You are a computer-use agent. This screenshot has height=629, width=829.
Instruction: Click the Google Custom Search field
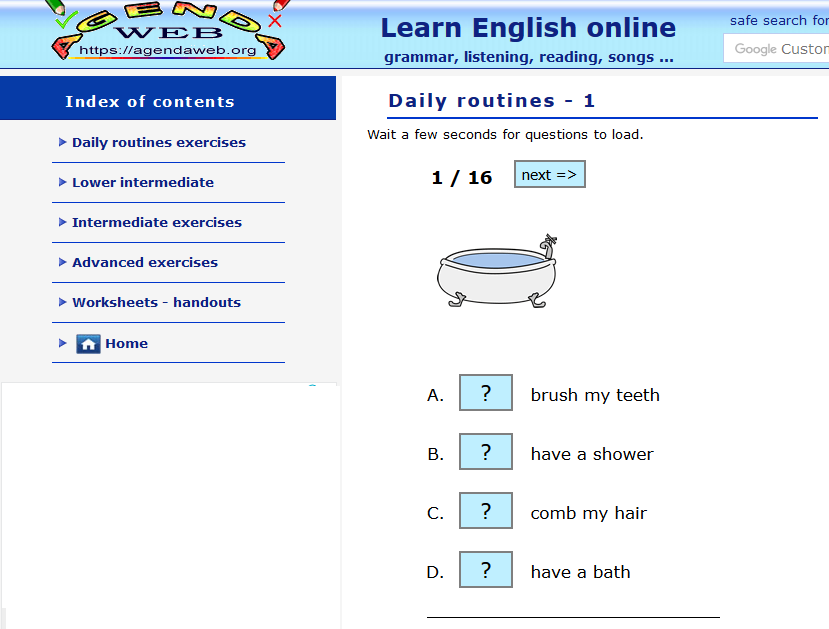click(778, 48)
